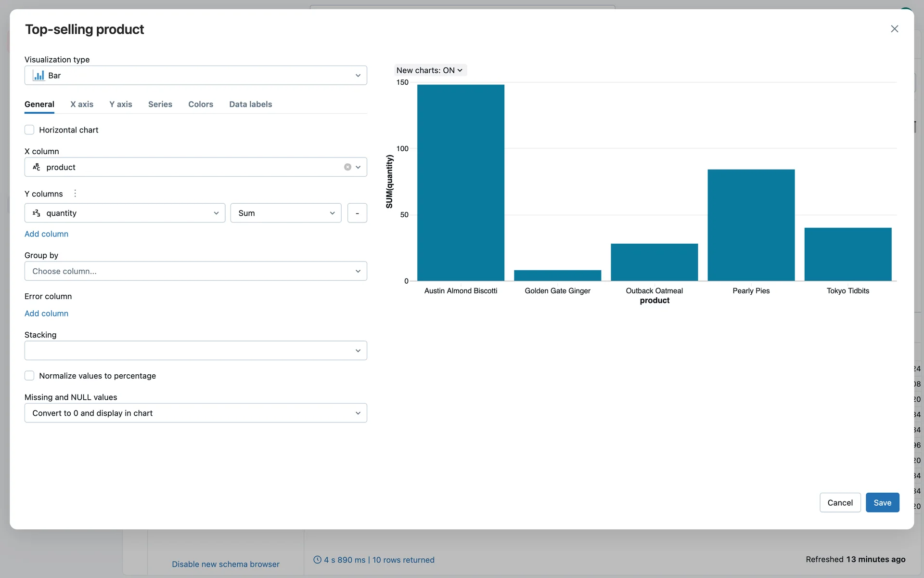Open the Data labels tab
The image size is (924, 578).
tap(250, 104)
